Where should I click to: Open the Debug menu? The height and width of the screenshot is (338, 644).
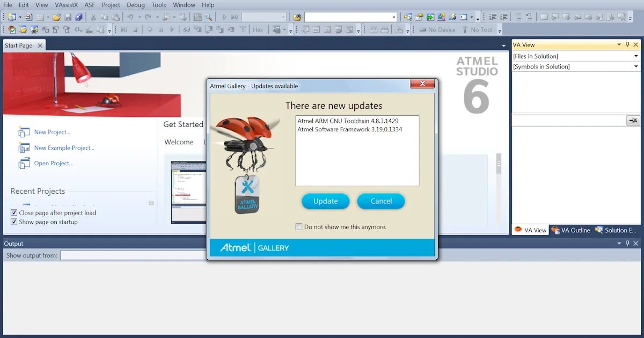pos(136,5)
